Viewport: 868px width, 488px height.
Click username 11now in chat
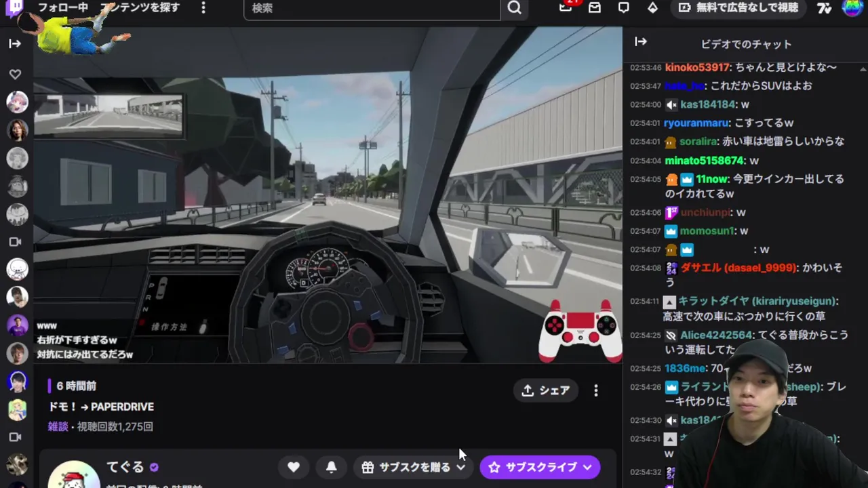coord(712,179)
